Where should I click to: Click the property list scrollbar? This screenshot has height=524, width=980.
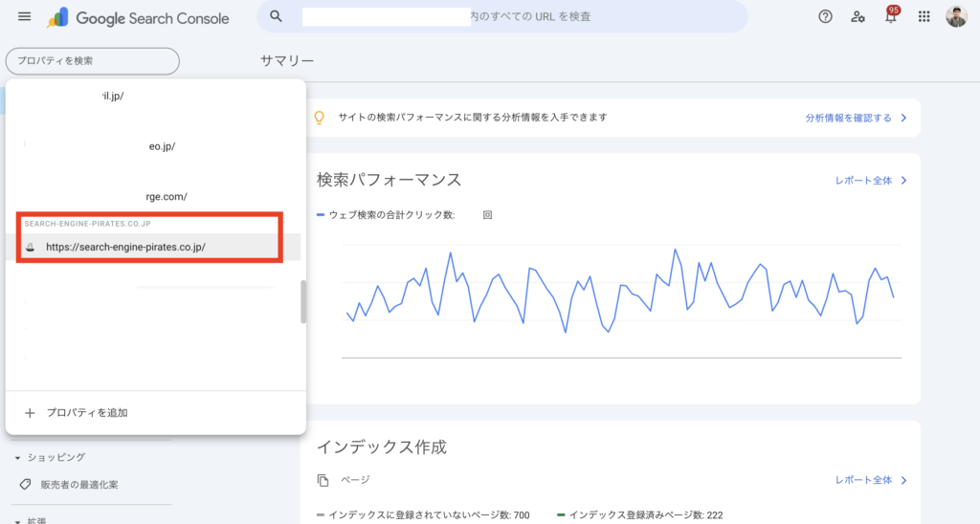tap(303, 302)
